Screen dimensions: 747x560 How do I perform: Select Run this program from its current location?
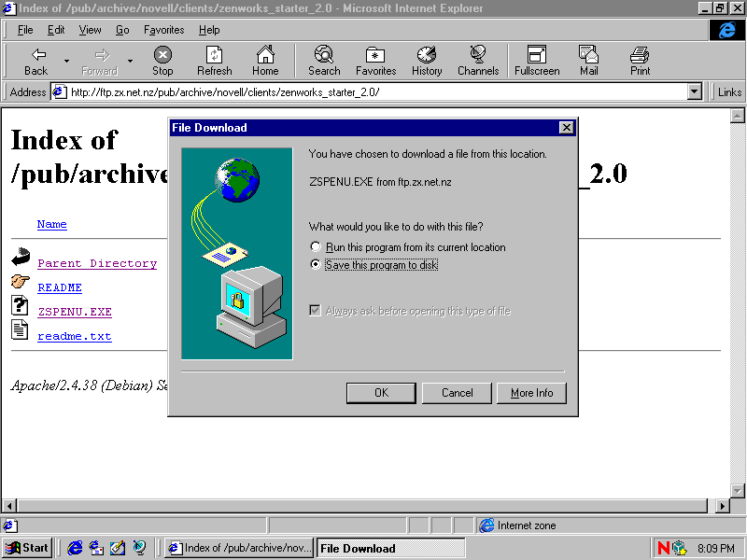pos(408,247)
